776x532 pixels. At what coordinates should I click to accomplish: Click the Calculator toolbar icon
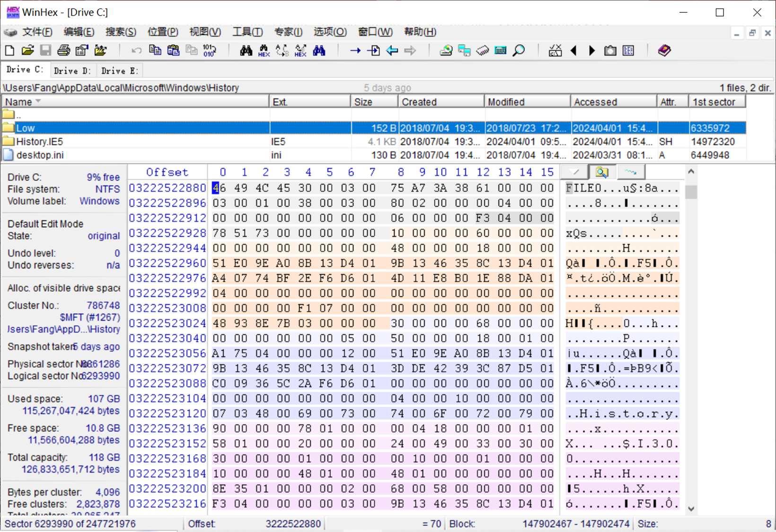(501, 50)
